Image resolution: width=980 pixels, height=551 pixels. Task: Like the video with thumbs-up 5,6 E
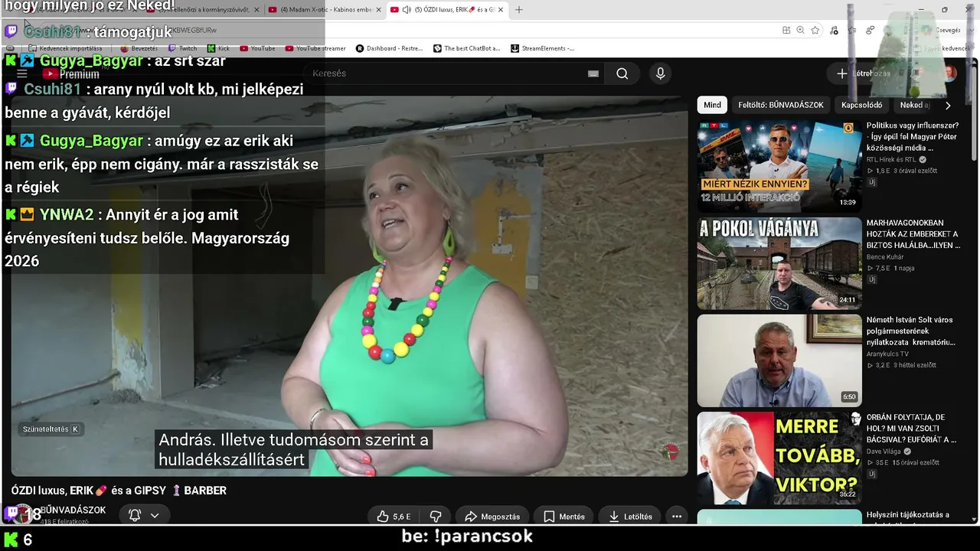(394, 517)
